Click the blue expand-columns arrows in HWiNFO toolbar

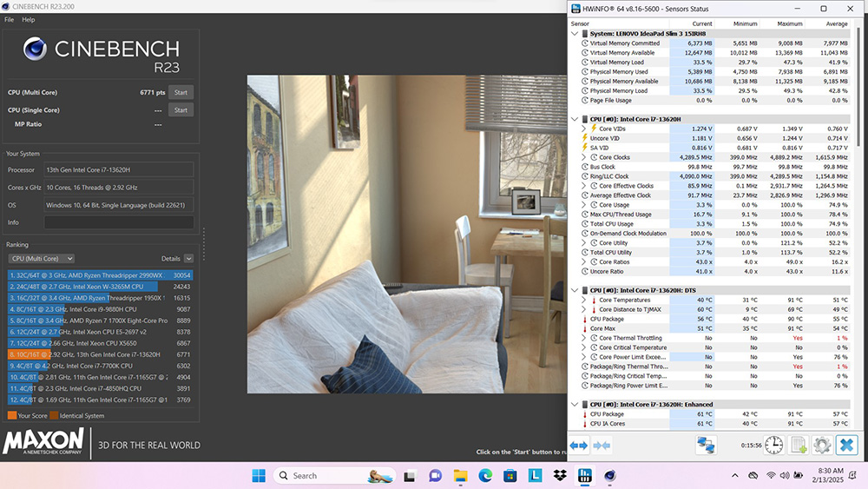pyautogui.click(x=578, y=446)
